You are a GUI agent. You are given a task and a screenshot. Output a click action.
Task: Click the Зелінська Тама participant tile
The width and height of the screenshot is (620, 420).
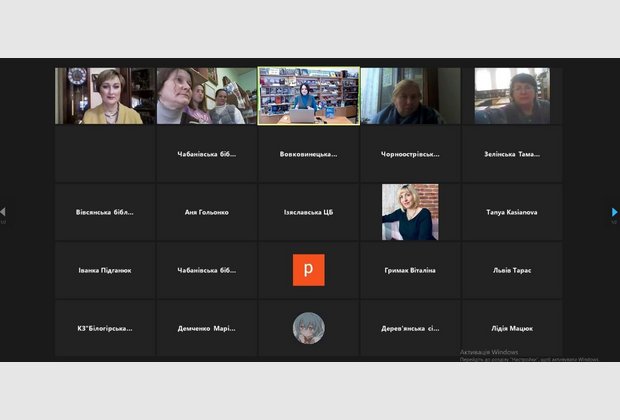pyautogui.click(x=512, y=154)
